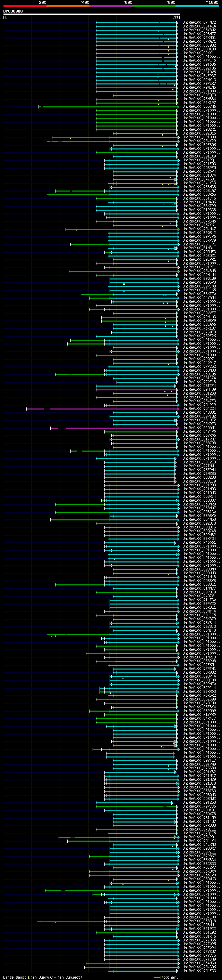Select the UniRef100_B5VK06 entry

coord(199,435)
